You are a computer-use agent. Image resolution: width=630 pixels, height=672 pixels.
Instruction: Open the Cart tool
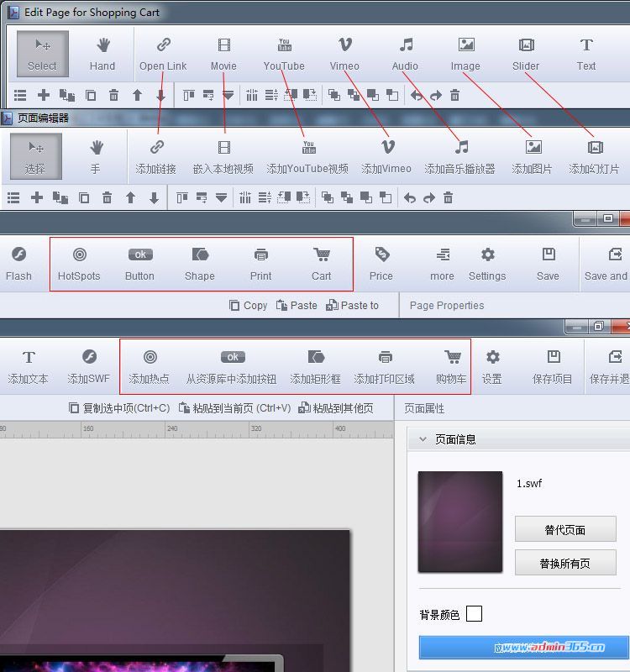pos(322,264)
